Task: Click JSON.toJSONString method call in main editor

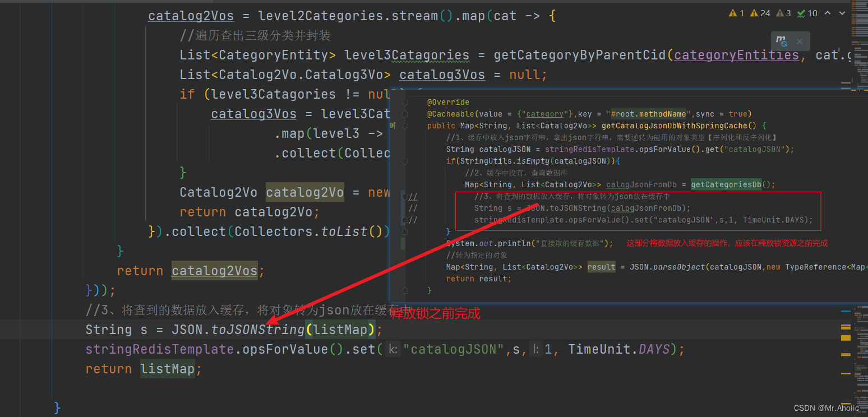Action: pos(238,330)
